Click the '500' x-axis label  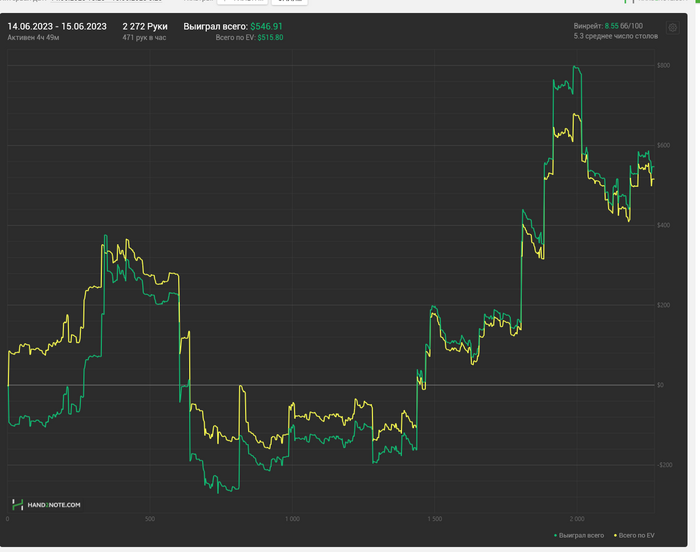coord(150,519)
